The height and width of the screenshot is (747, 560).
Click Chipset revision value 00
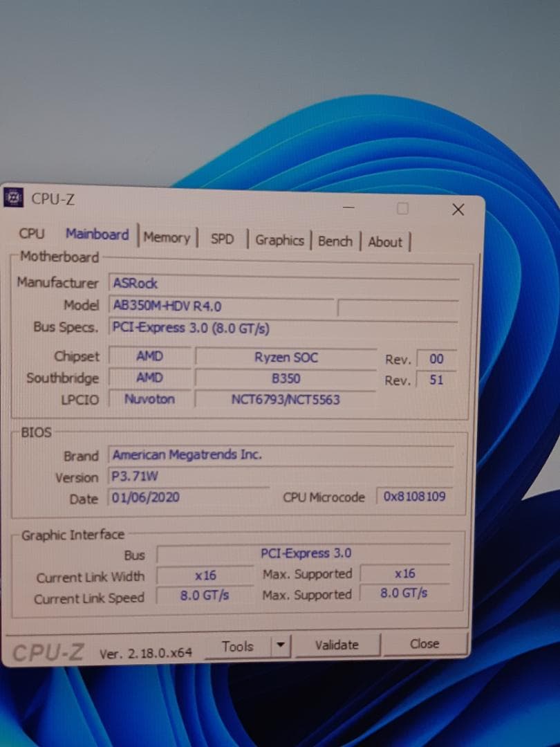[x=437, y=359]
